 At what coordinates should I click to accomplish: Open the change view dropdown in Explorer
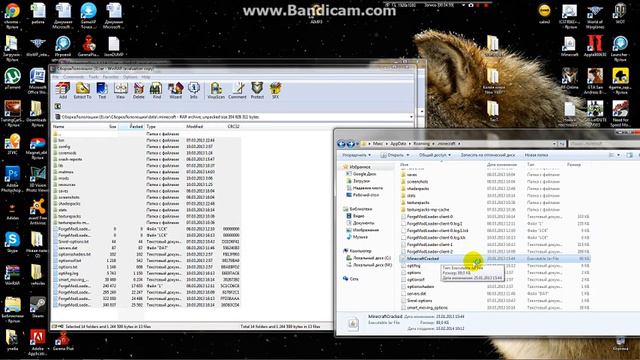pos(618,155)
